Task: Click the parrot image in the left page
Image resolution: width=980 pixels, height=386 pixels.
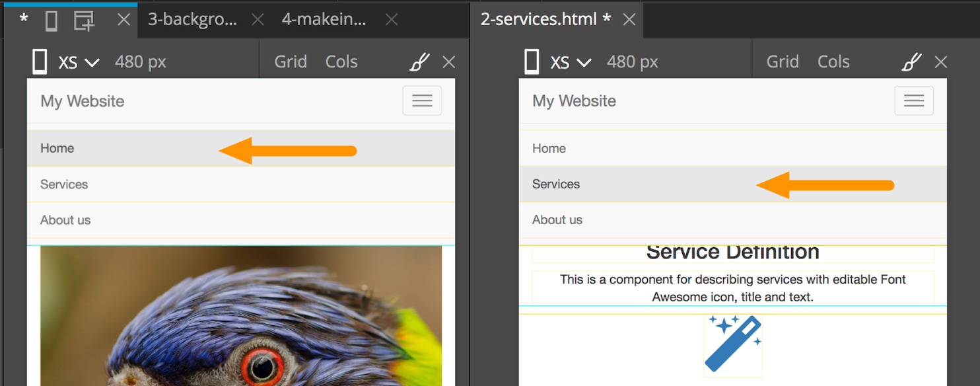Action: 241,316
